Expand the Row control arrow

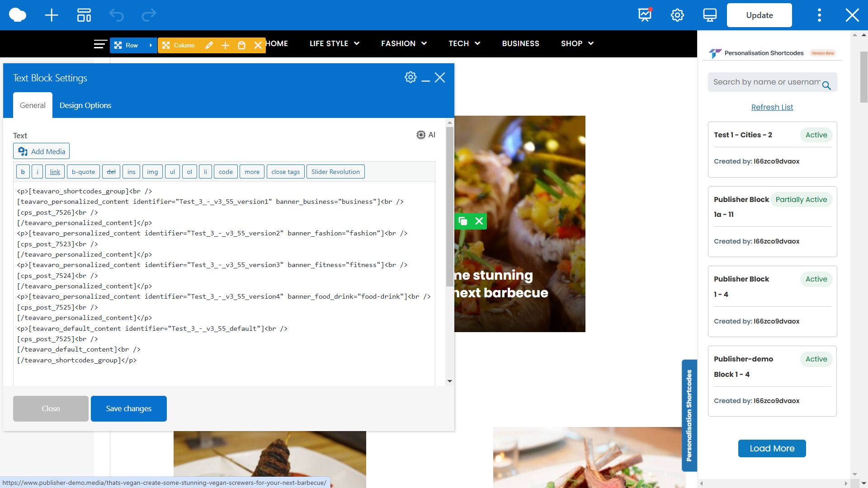pyautogui.click(x=151, y=45)
